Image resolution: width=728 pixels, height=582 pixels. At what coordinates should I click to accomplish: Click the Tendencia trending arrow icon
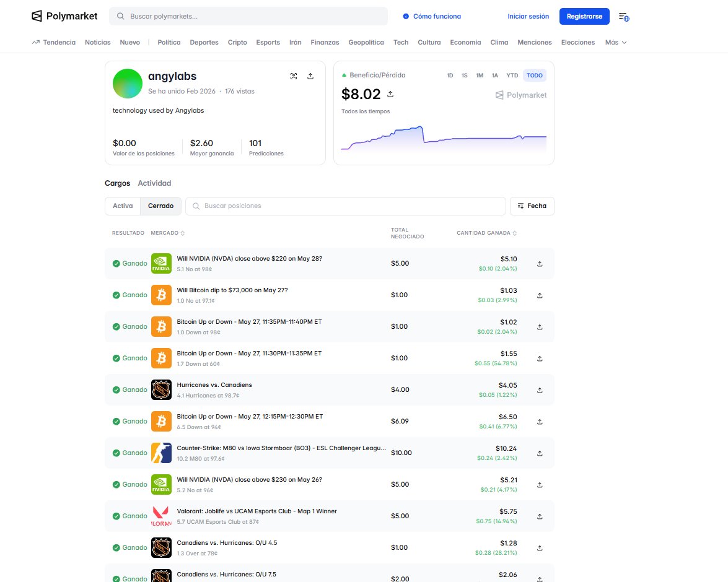click(36, 42)
